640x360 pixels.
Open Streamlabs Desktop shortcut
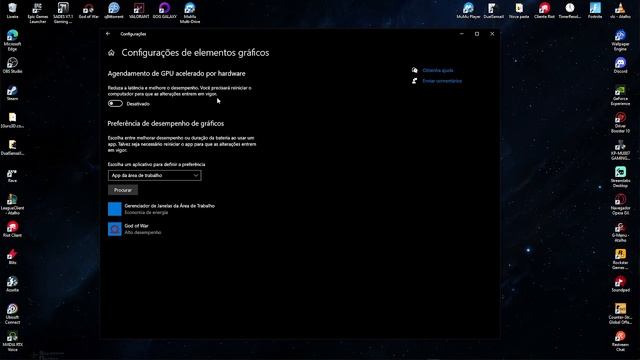tap(620, 177)
